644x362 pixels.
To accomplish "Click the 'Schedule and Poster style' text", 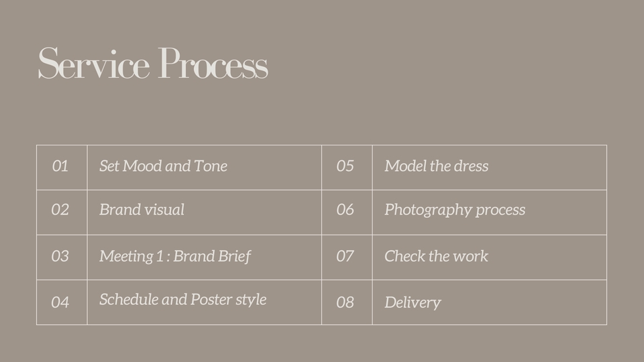I will [x=182, y=300].
